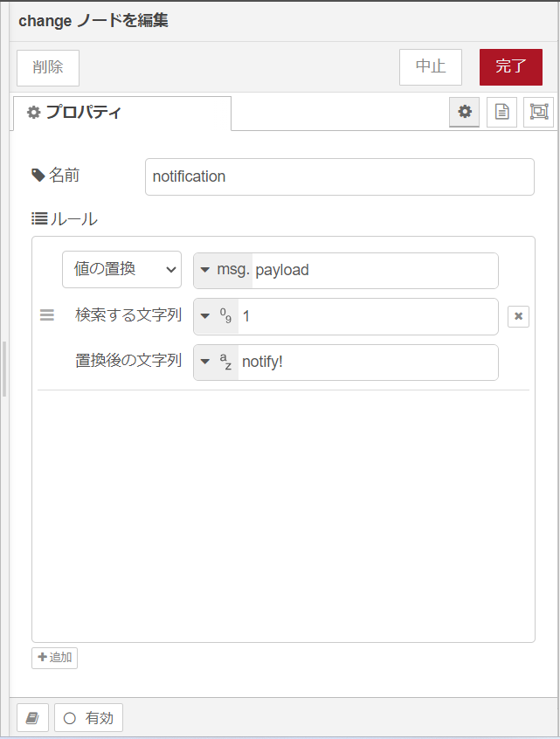The height and width of the screenshot is (739, 560).
Task: Open node properties gear icon
Action: (x=464, y=112)
